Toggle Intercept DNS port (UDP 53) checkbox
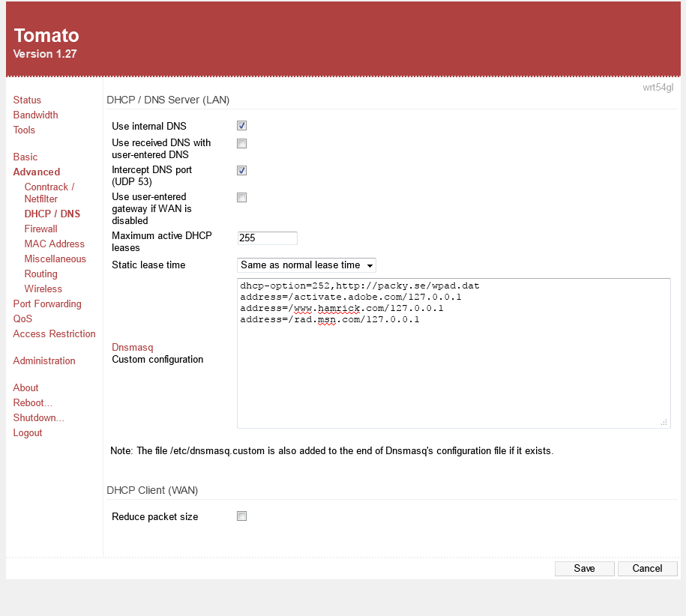 coord(241,171)
